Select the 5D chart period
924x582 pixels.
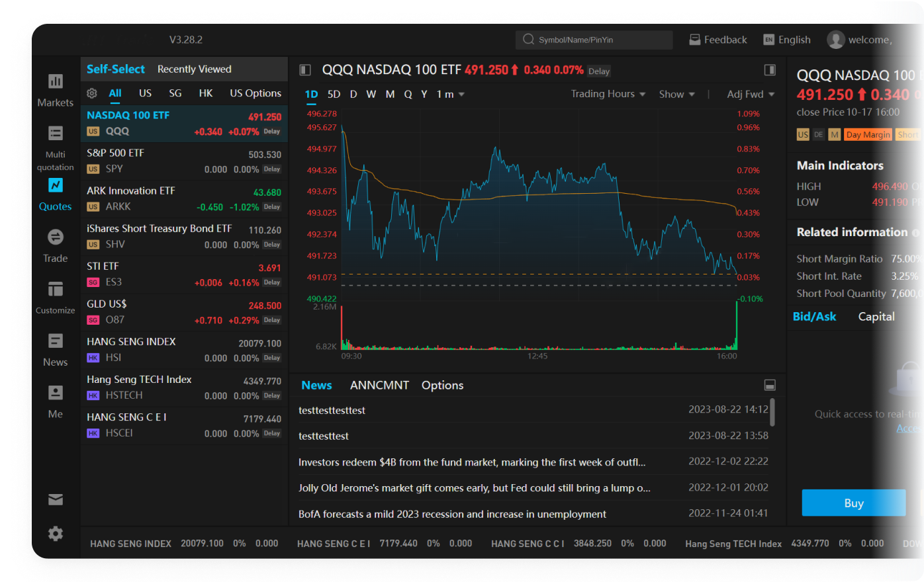pyautogui.click(x=334, y=94)
